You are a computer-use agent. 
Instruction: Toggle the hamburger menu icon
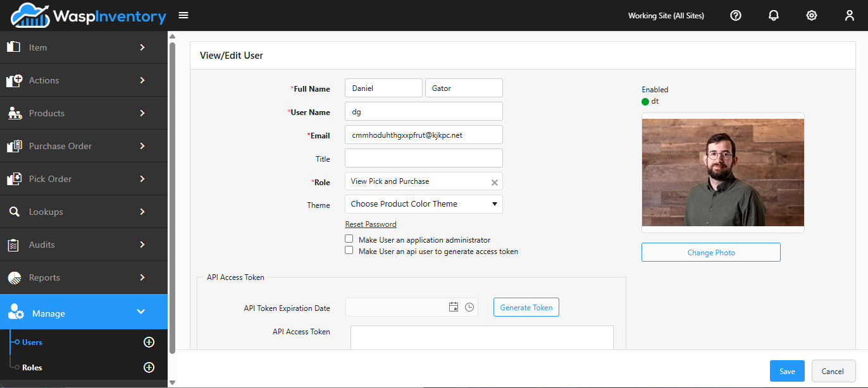(x=183, y=15)
